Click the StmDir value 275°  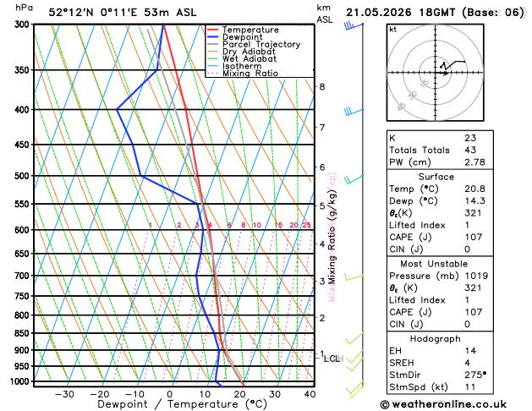(x=475, y=375)
